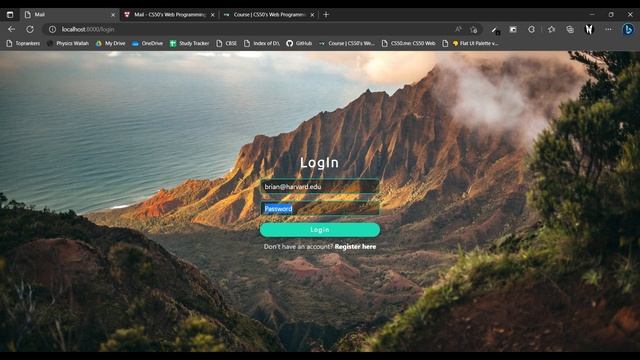The height and width of the screenshot is (360, 640).
Task: Close the Mail - CS50's Web Programming tab
Action: point(213,15)
